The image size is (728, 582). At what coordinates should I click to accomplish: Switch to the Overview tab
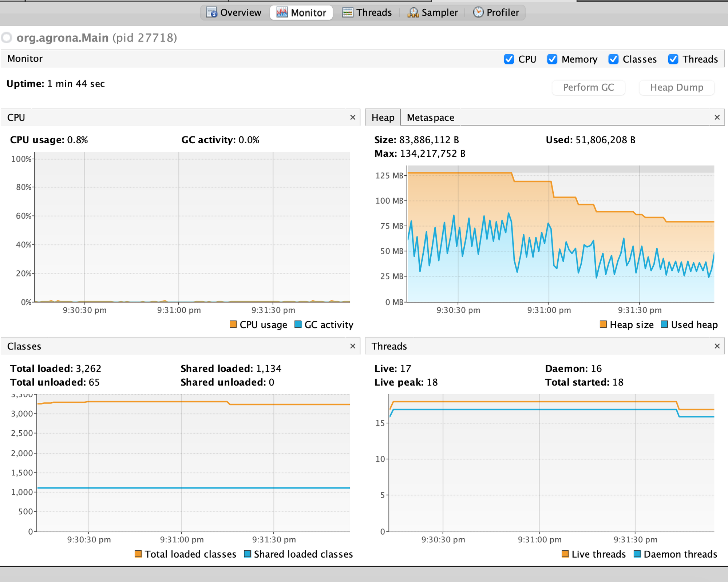[234, 13]
